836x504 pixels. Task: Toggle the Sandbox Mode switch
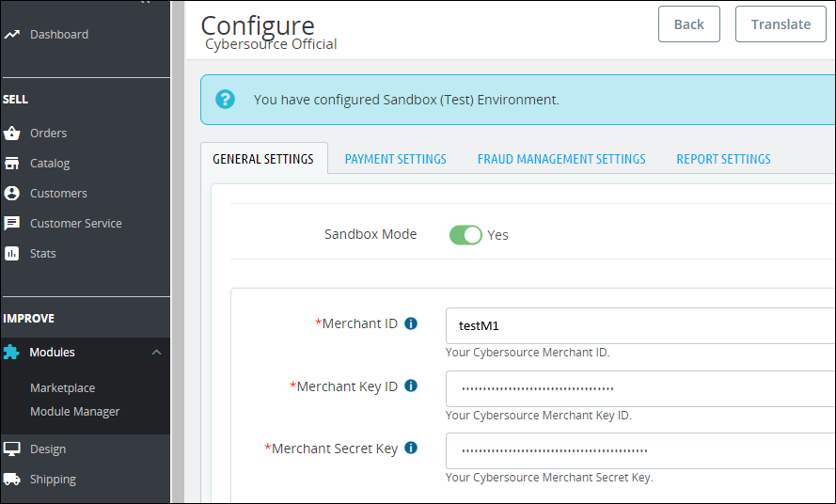tap(465, 235)
